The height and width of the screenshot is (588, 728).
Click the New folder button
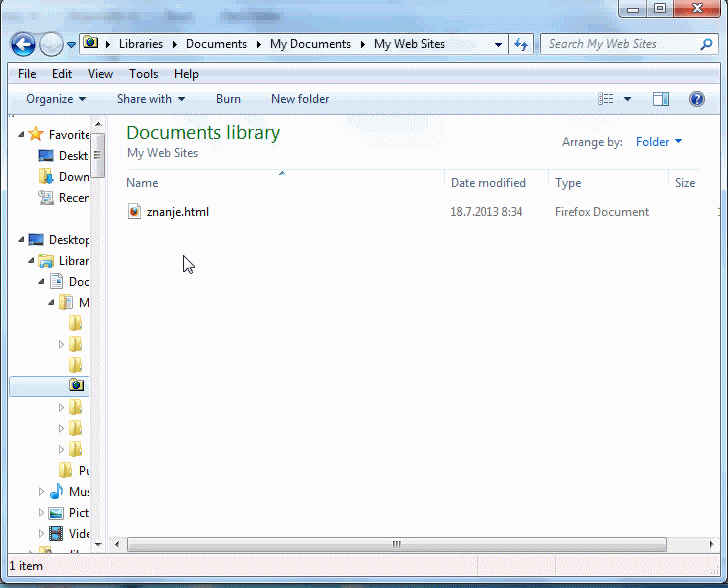click(300, 99)
